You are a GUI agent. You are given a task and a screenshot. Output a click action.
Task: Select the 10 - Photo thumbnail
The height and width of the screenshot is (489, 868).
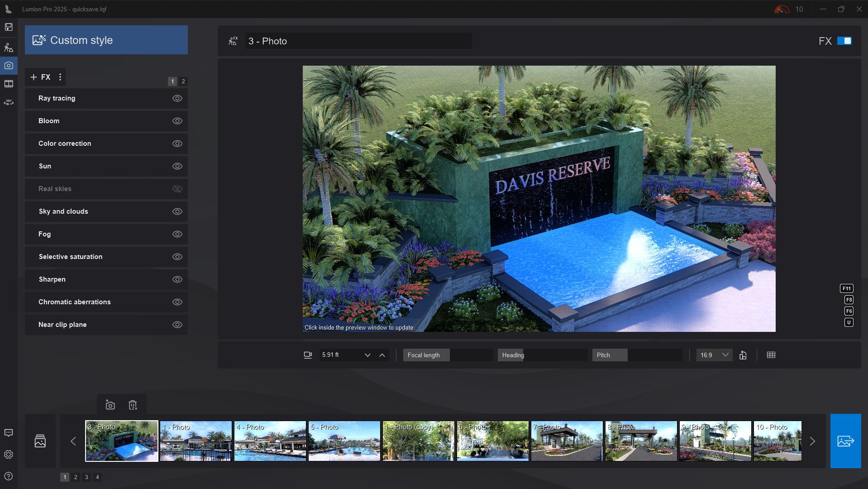point(777,441)
